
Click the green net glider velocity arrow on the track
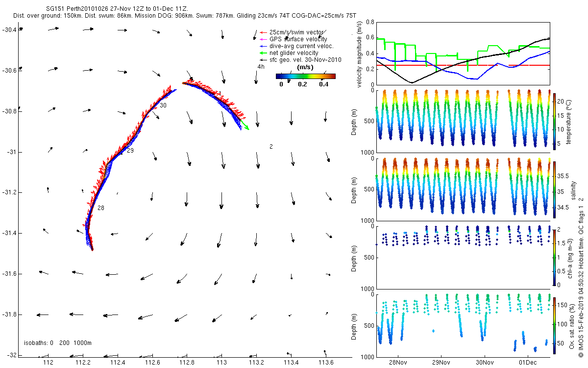click(244, 125)
